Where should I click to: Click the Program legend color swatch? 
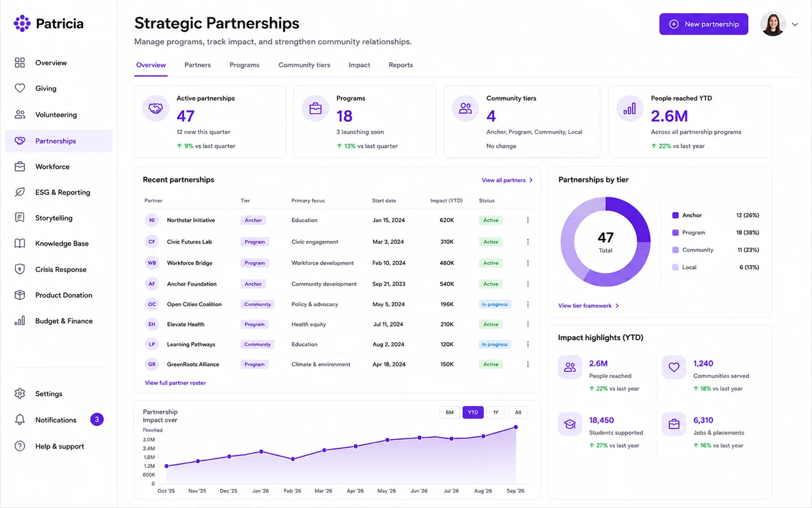[675, 233]
